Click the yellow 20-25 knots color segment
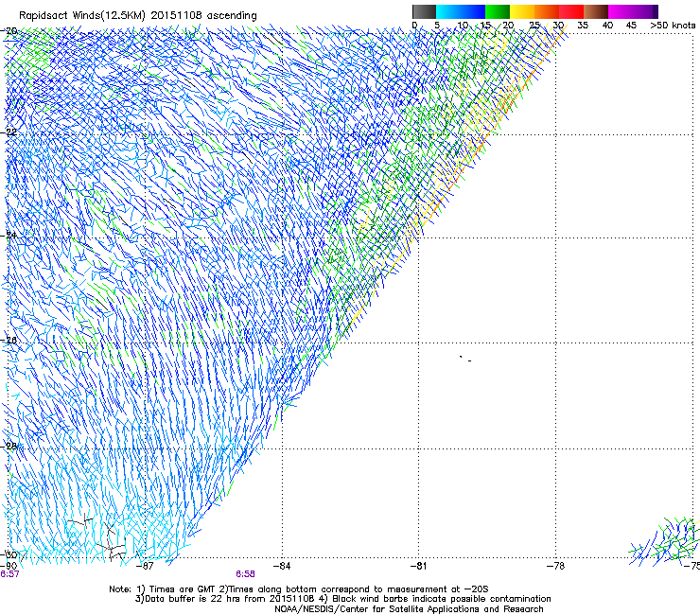Screen dimensions: 700x615 click(x=522, y=11)
